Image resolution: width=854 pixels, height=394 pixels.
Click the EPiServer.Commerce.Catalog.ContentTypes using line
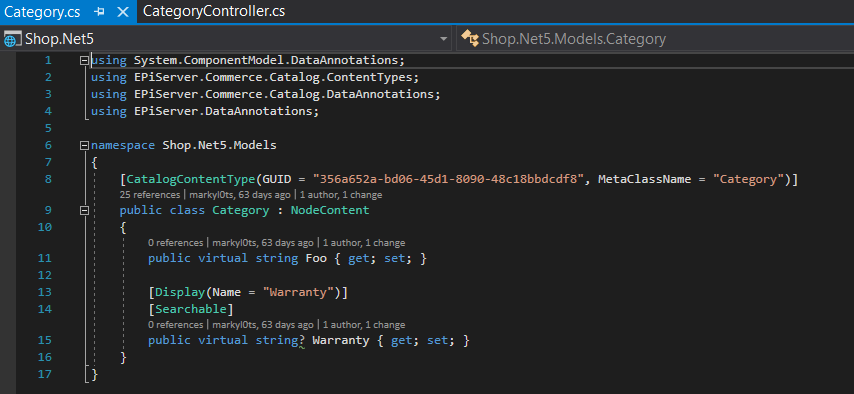(x=255, y=77)
